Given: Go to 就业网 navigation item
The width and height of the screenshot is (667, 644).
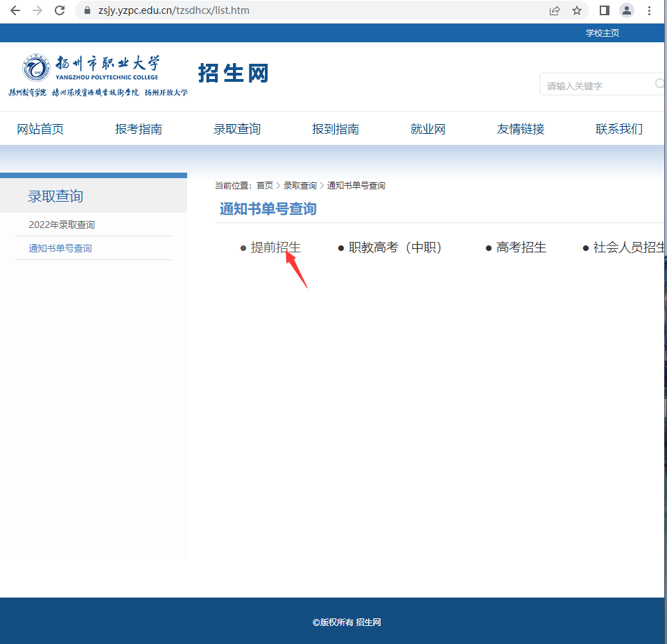Looking at the screenshot, I should coord(428,129).
